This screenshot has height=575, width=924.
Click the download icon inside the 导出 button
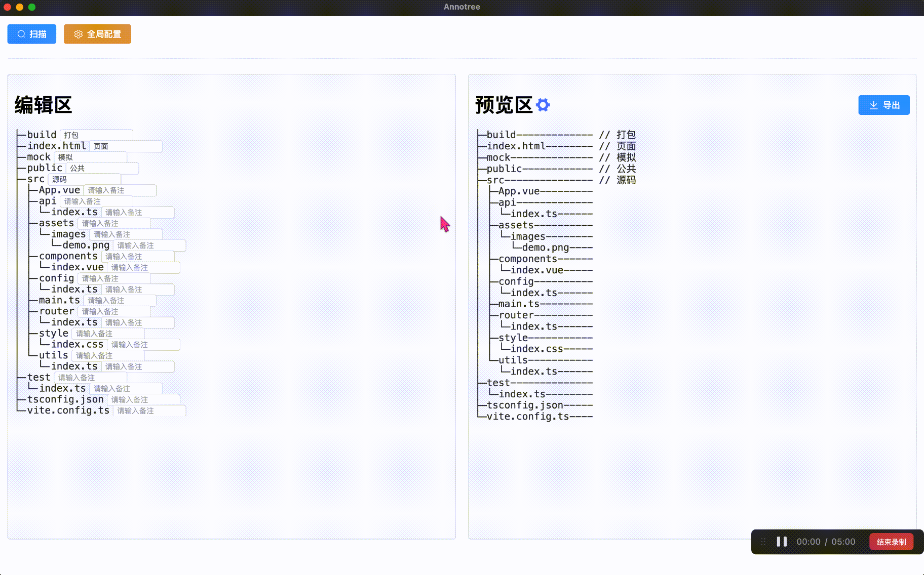[x=873, y=105]
